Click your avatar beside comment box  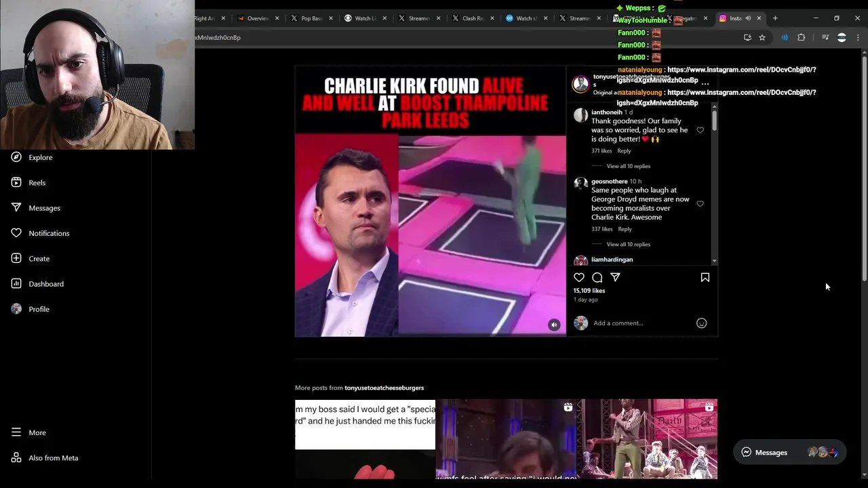click(580, 323)
